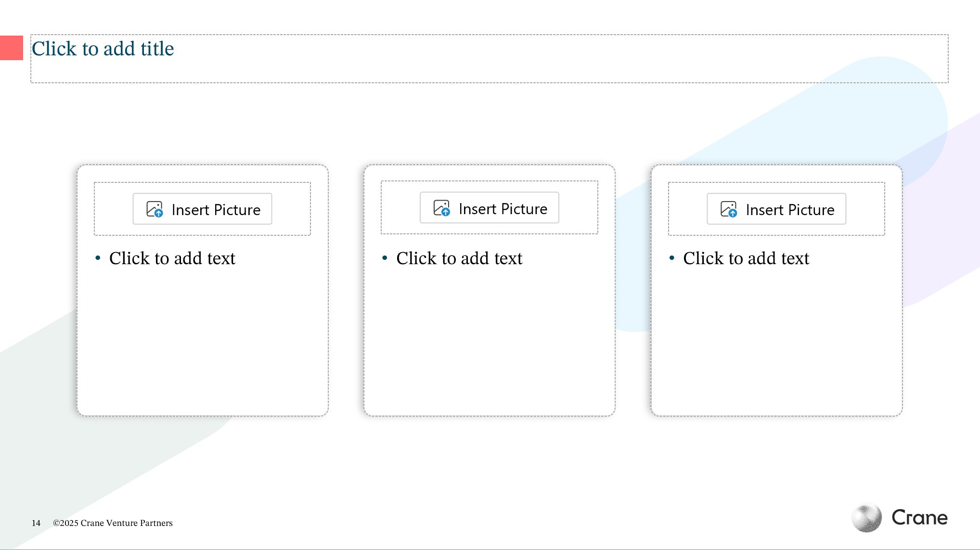Select the slide number 14

point(36,523)
